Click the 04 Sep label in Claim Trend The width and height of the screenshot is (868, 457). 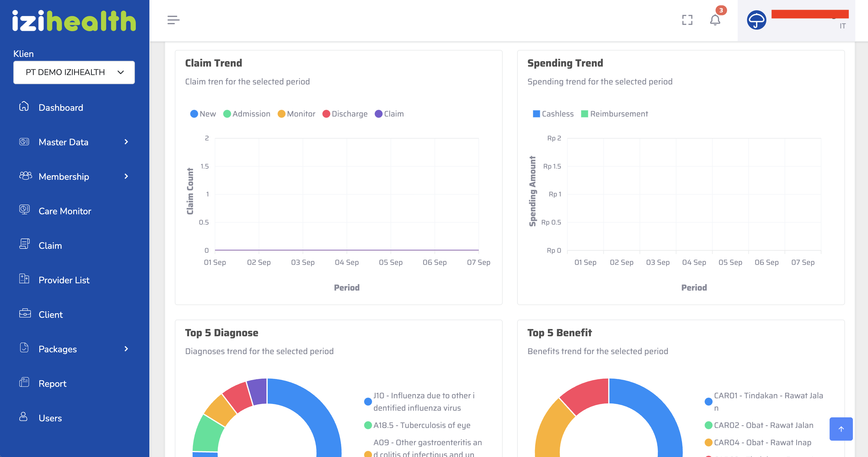coord(347,262)
